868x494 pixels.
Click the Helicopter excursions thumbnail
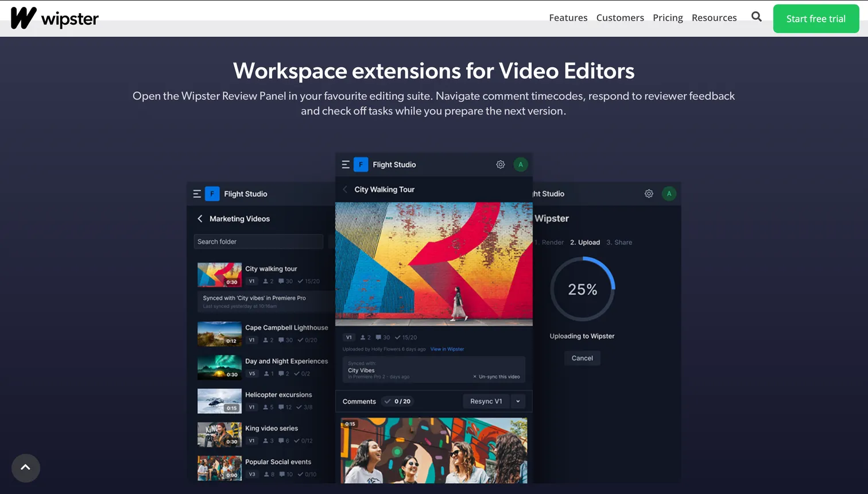coord(219,401)
